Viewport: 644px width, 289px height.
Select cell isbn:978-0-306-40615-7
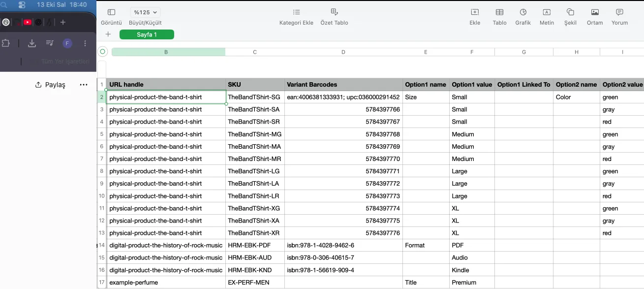(x=343, y=257)
